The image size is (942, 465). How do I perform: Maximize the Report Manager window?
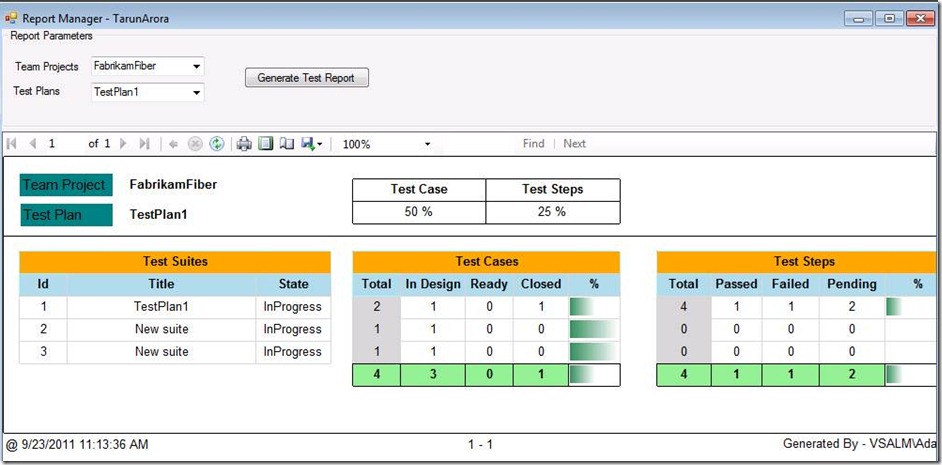889,19
